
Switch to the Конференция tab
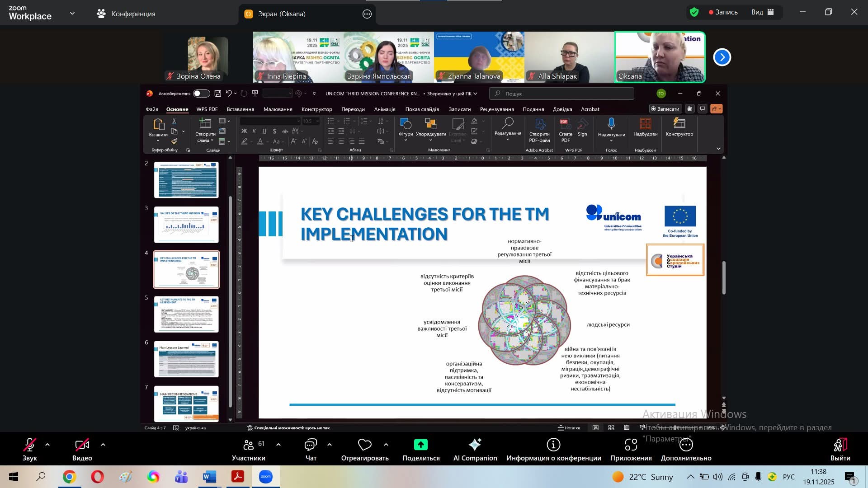coord(126,14)
